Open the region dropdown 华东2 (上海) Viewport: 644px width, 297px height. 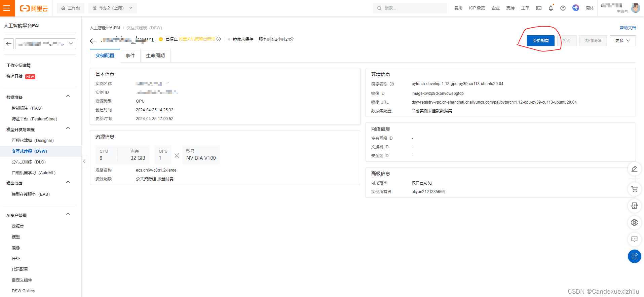(113, 8)
